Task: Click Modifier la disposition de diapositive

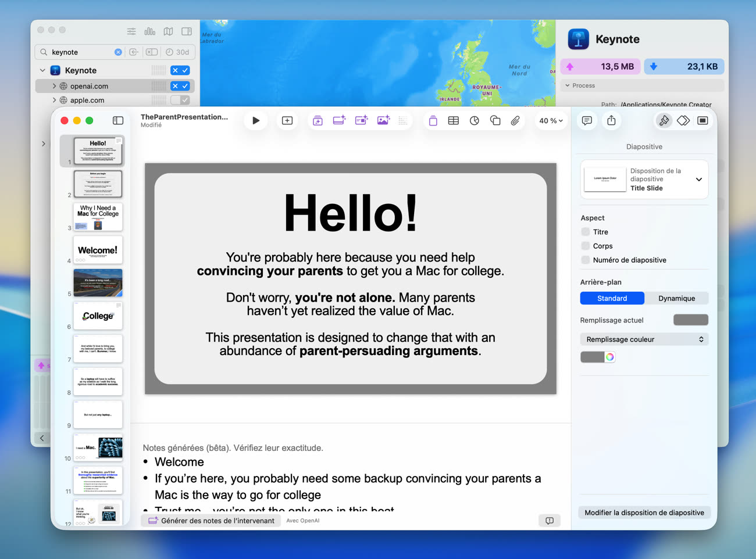Action: [644, 513]
